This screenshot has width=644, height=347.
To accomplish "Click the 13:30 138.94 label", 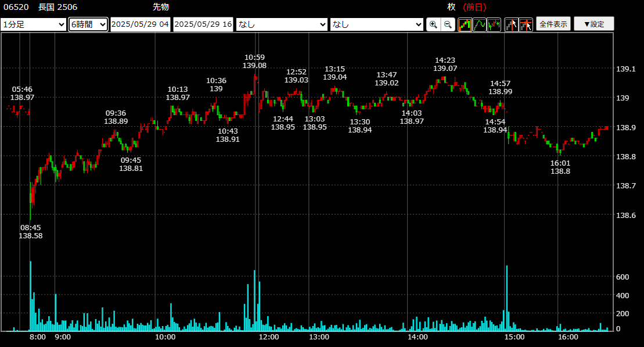I will point(360,126).
